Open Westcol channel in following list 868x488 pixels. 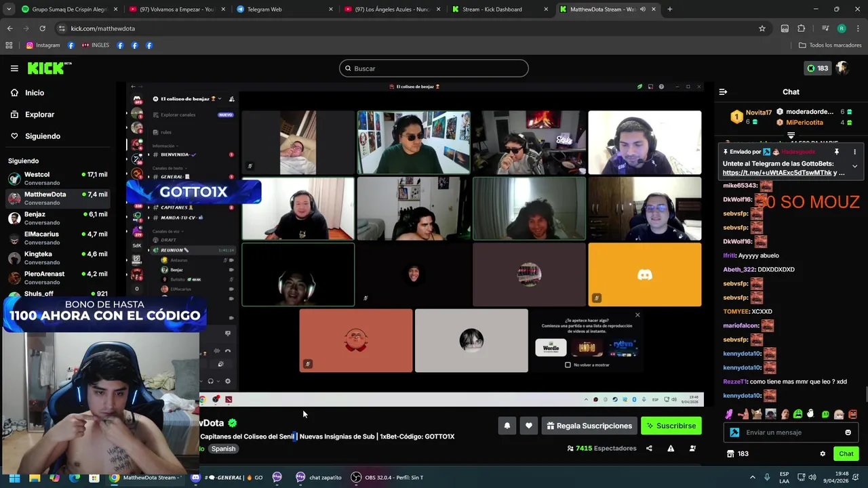coord(58,179)
